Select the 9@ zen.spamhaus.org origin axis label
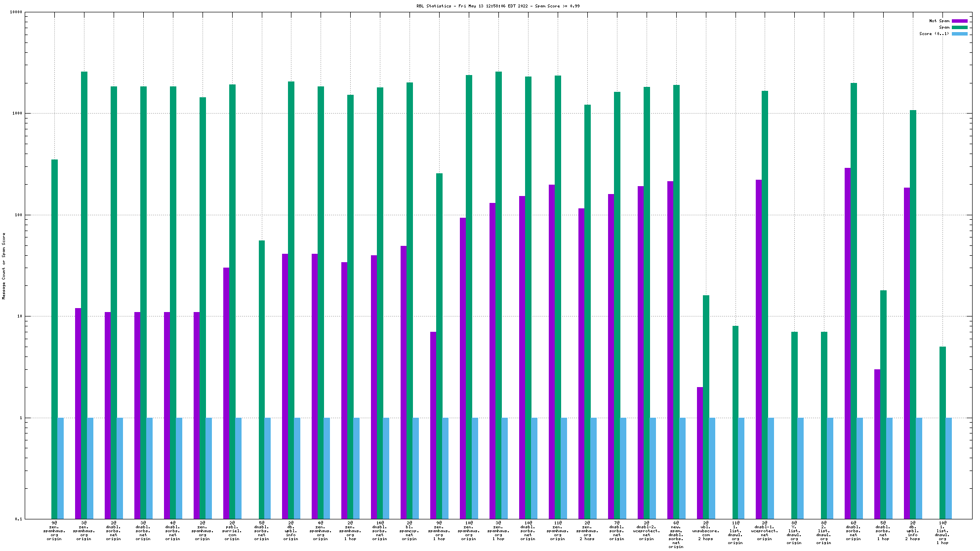The height and width of the screenshot is (551, 980). coord(54,531)
